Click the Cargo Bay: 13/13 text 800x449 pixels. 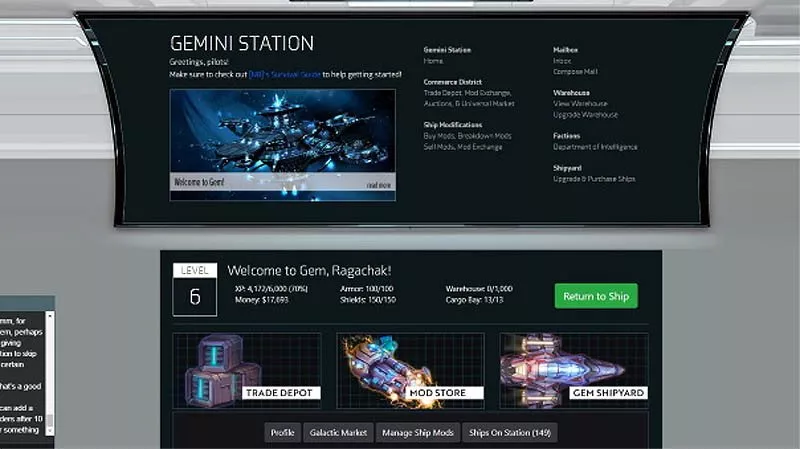coord(474,300)
